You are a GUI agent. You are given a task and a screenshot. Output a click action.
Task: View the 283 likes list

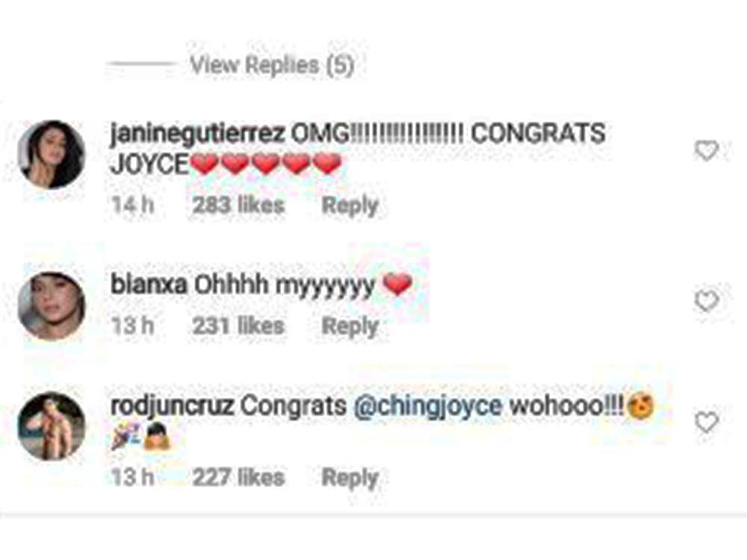238,206
